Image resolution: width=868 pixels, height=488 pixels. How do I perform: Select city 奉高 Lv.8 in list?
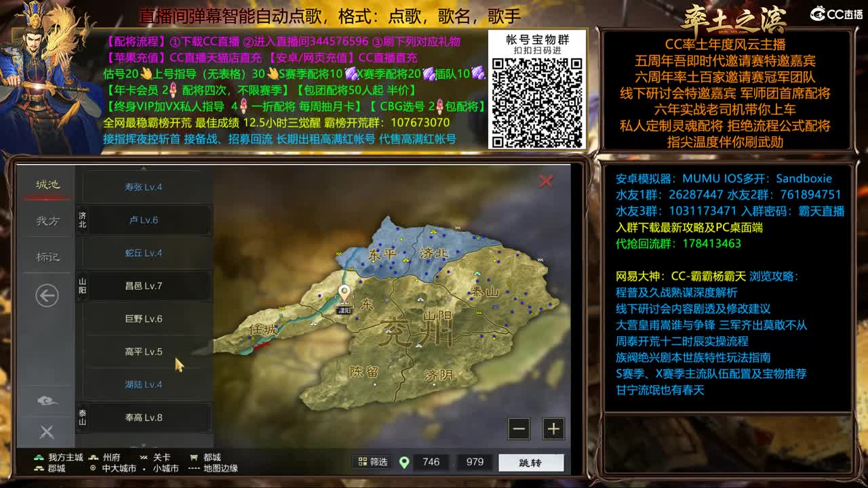(143, 418)
